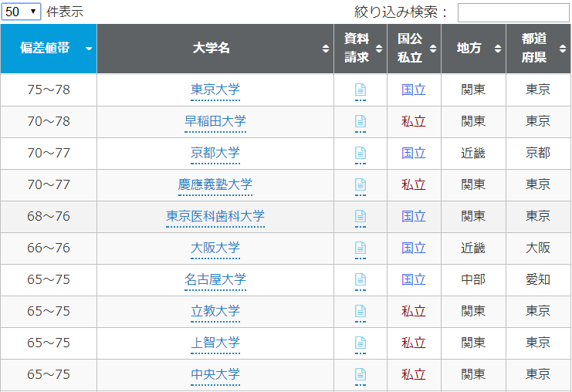
Task: Open the 立教大学 university link
Action: tap(215, 312)
